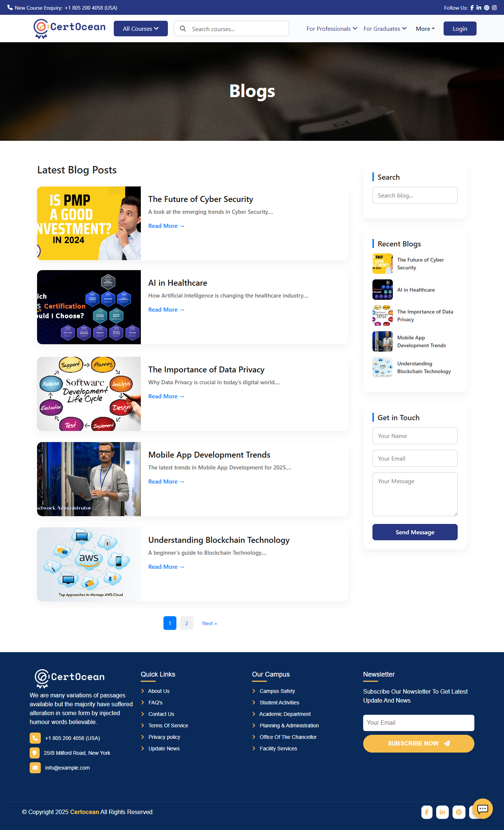The width and height of the screenshot is (504, 830).
Task: Click the footer phone icon
Action: coord(35,738)
